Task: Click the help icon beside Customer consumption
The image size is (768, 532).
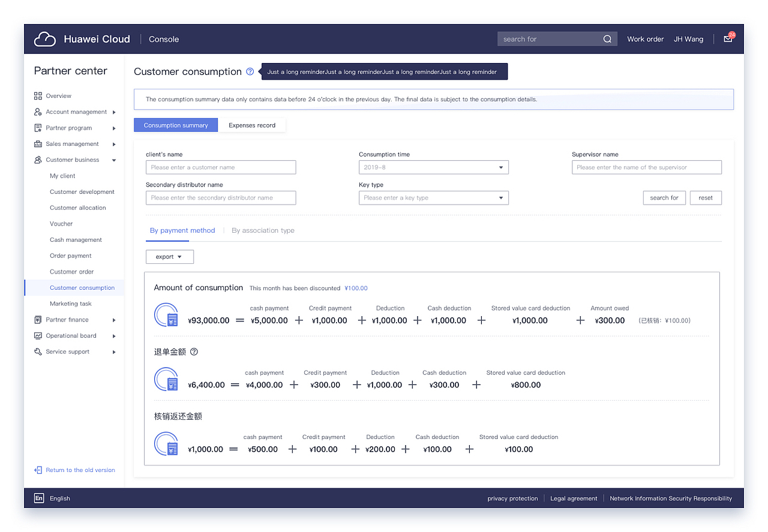Action: tap(250, 71)
